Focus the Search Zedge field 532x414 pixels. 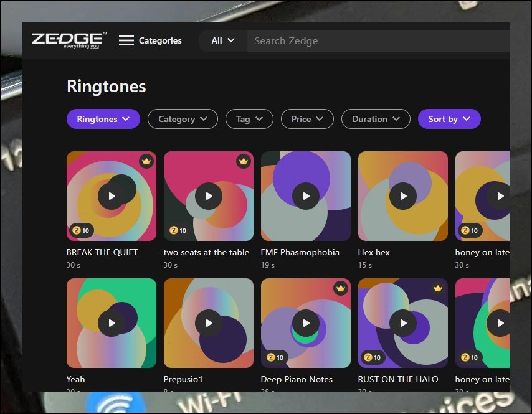point(378,40)
